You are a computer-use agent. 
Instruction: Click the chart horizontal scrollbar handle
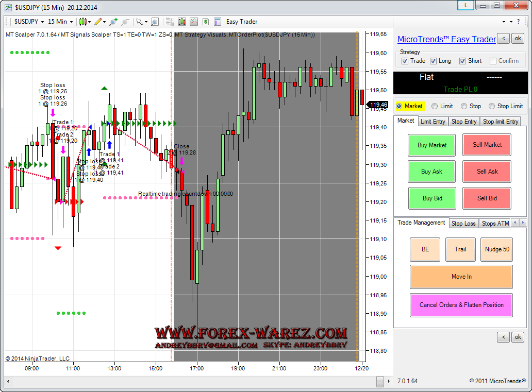coord(380,381)
